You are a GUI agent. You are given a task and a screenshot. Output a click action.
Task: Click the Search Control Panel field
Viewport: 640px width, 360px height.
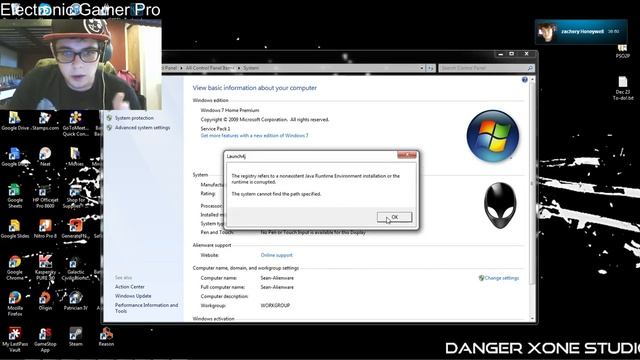(x=486, y=68)
